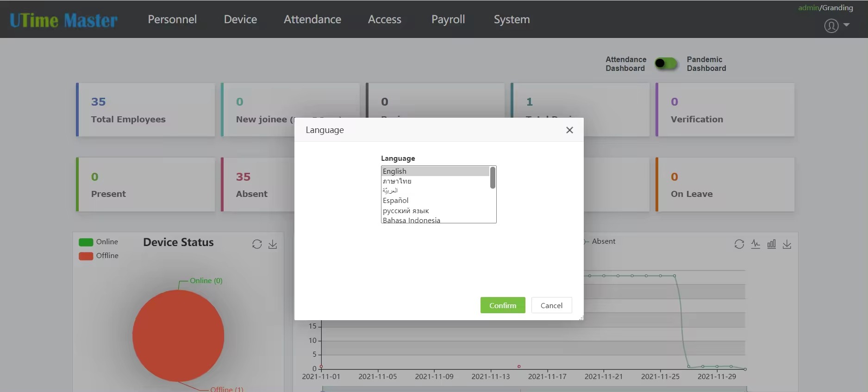Toggle Online legend in Device Status
868x392 pixels.
coord(99,242)
